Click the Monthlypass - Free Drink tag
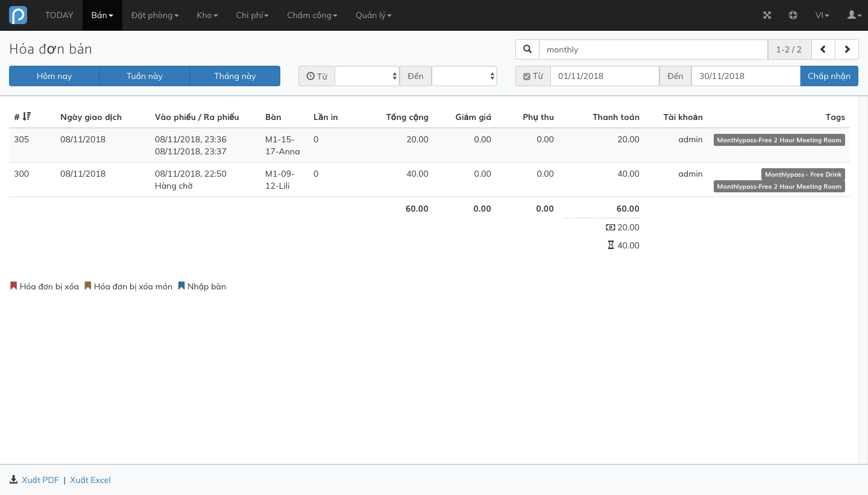 point(803,174)
